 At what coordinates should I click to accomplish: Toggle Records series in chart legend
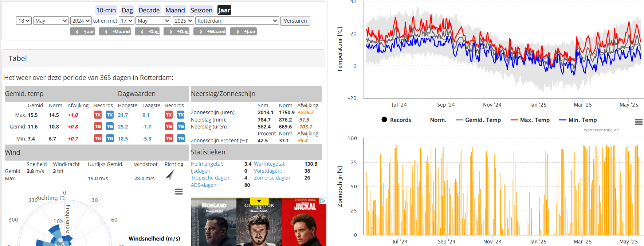pyautogui.click(x=396, y=120)
